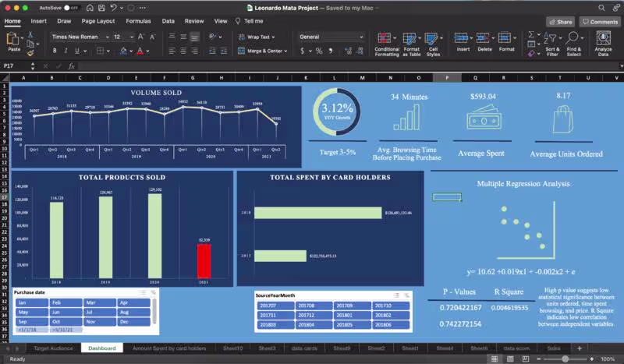Toggle Wrap Text for cell

257,37
